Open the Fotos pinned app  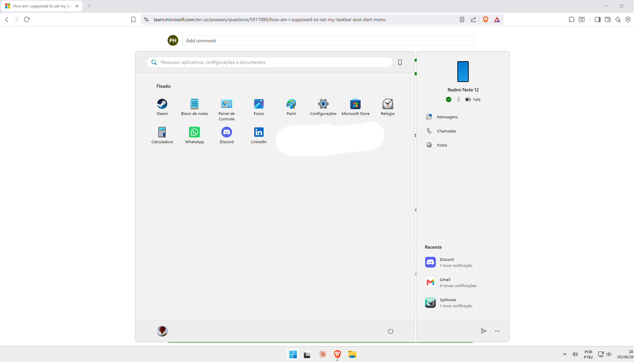tap(259, 107)
